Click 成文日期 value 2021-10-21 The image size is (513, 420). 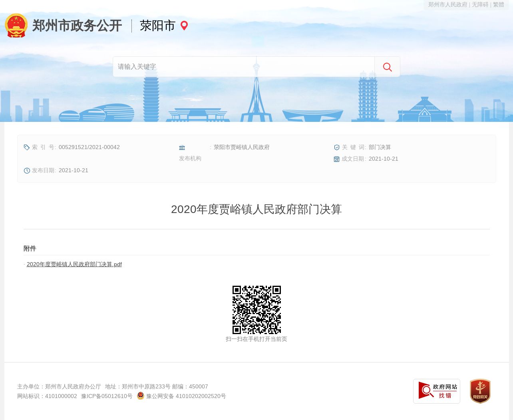pyautogui.click(x=384, y=159)
